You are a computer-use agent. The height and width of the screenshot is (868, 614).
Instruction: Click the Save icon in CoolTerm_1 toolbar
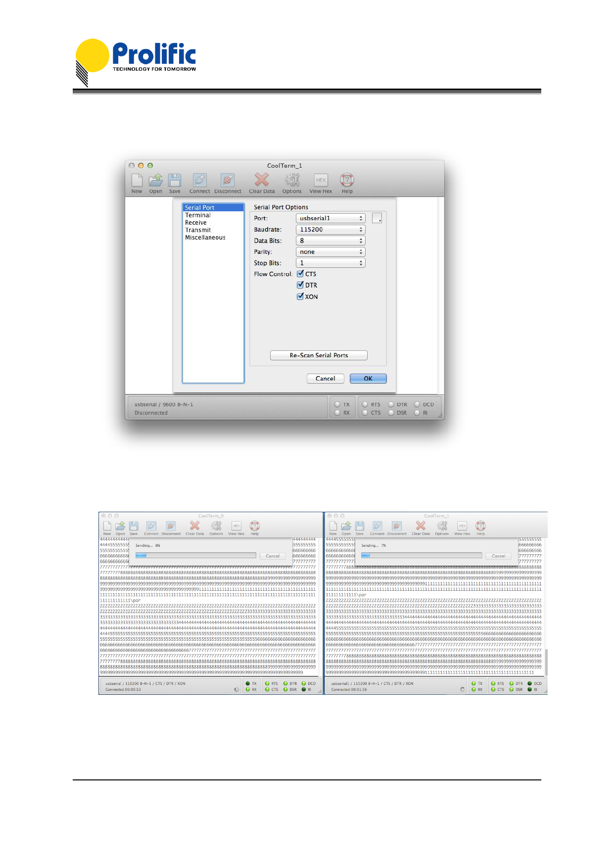(175, 181)
